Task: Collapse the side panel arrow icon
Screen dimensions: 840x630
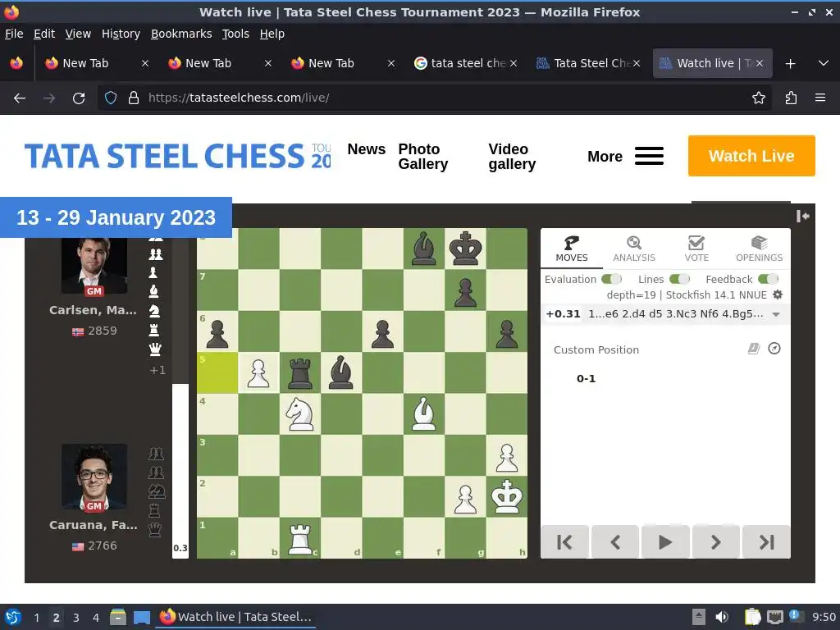Action: pyautogui.click(x=802, y=216)
